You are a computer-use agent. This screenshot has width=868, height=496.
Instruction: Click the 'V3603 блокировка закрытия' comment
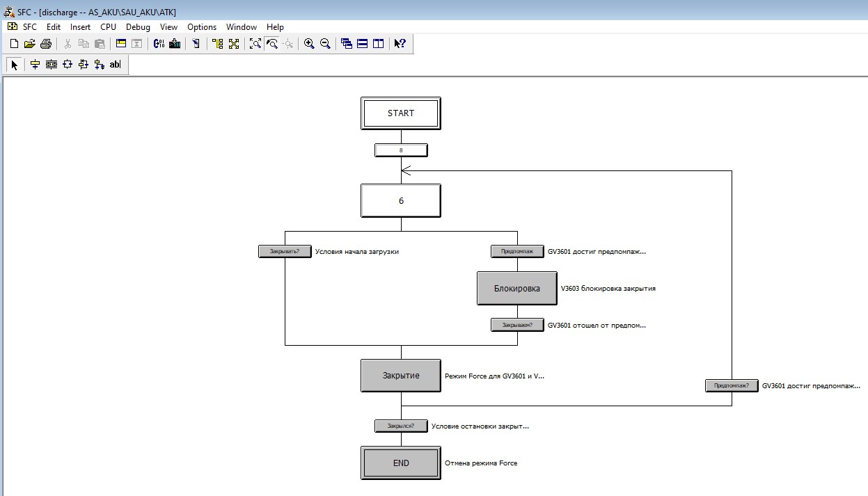pos(608,288)
